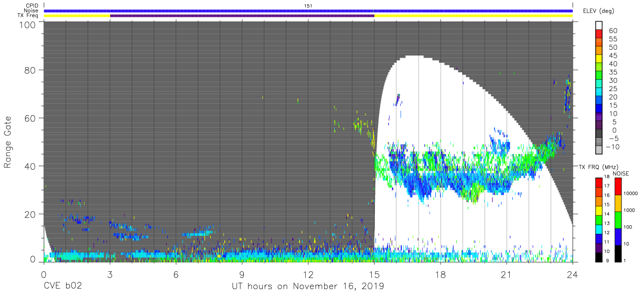Click the red top segment of TX FRQ colorbar

tap(598, 182)
